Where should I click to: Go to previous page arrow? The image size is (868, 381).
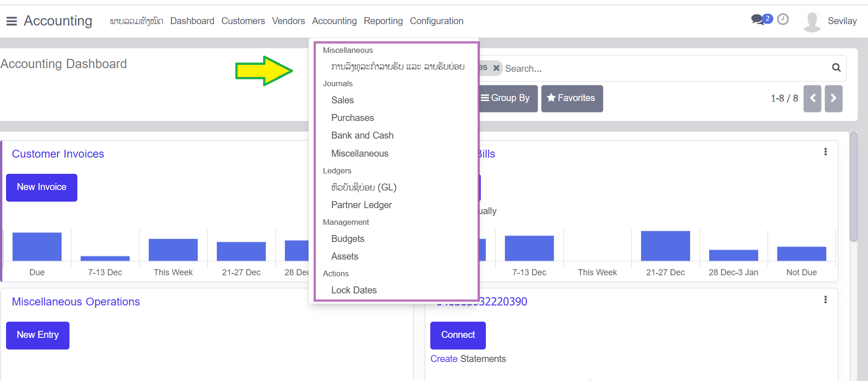click(x=812, y=98)
